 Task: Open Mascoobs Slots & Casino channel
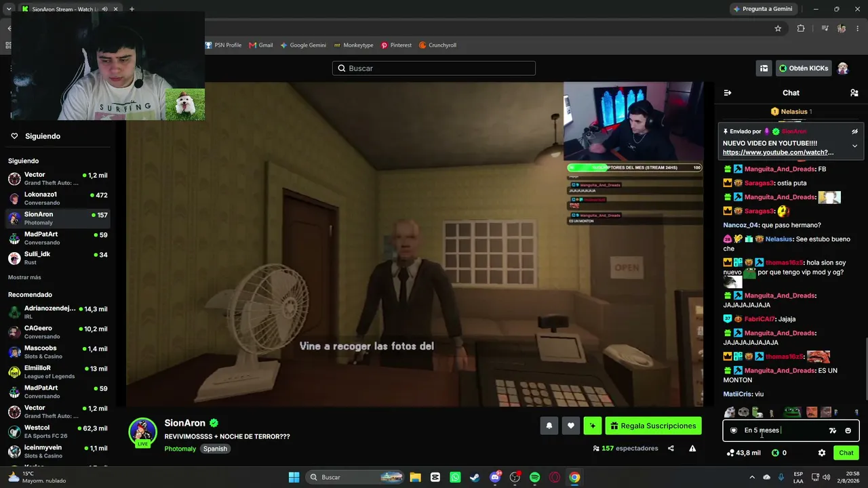(x=58, y=352)
